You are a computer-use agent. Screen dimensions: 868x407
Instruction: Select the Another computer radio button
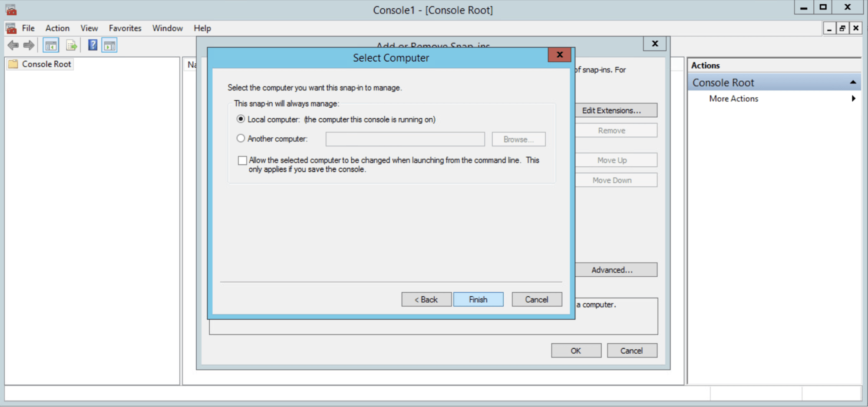click(x=241, y=139)
